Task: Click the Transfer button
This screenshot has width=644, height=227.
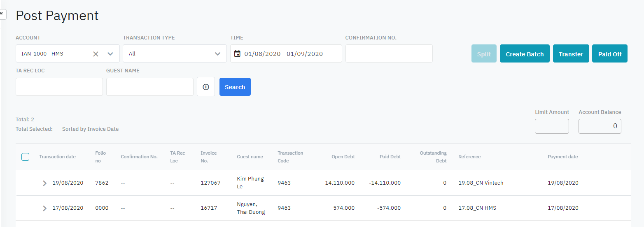Action: coord(571,54)
